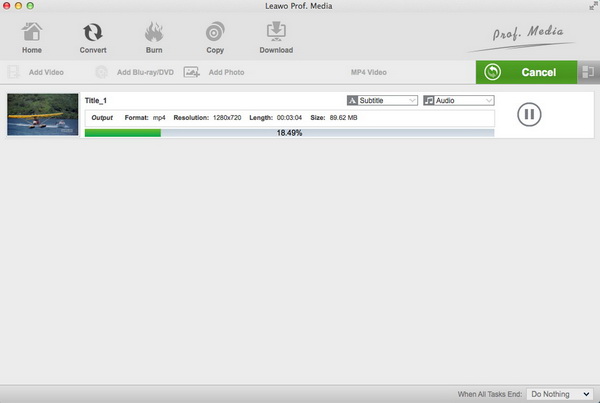Click Add Blu-ray/DVD button
Image resolution: width=600 pixels, height=403 pixels.
pos(134,72)
